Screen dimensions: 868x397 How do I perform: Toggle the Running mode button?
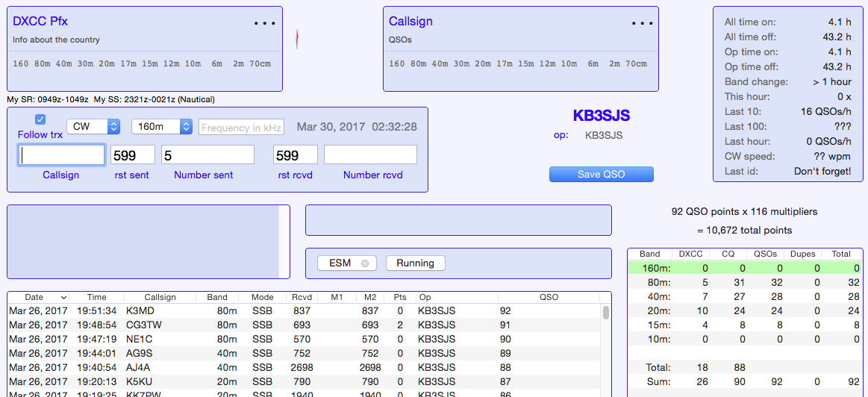point(415,263)
